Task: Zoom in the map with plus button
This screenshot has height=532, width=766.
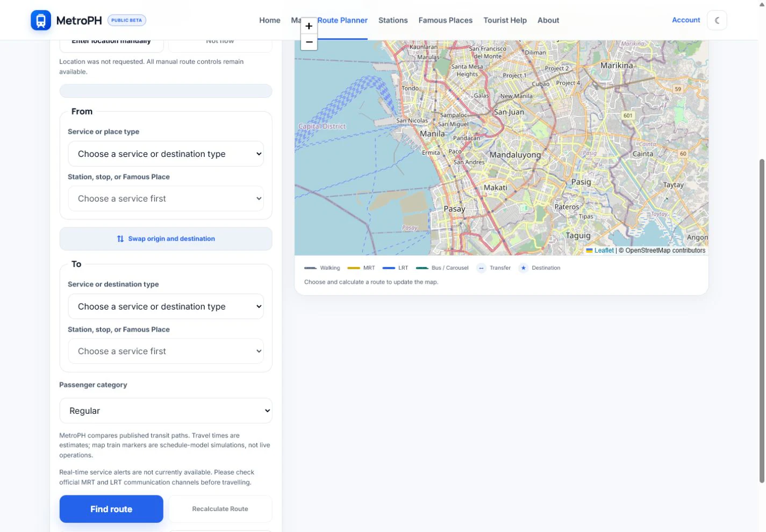Action: pyautogui.click(x=309, y=26)
